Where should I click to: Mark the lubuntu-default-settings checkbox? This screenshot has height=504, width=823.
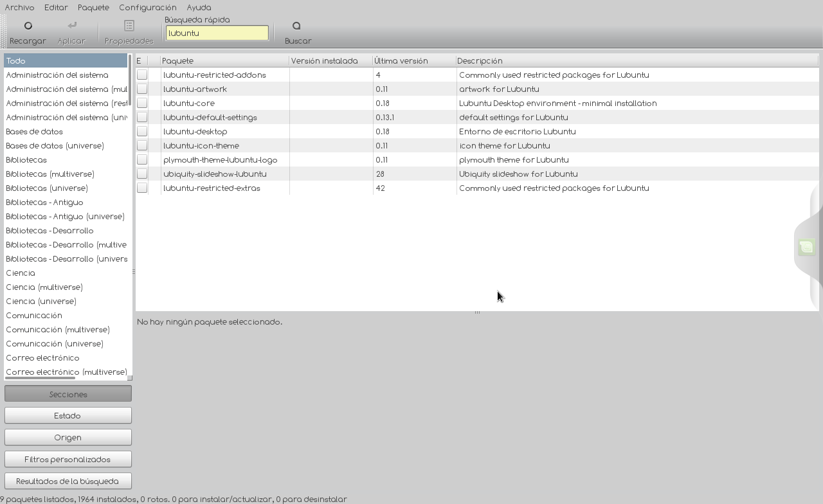(142, 117)
